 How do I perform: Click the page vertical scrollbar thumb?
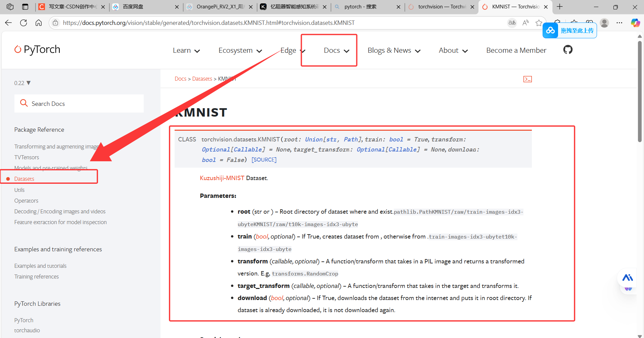coord(640,91)
